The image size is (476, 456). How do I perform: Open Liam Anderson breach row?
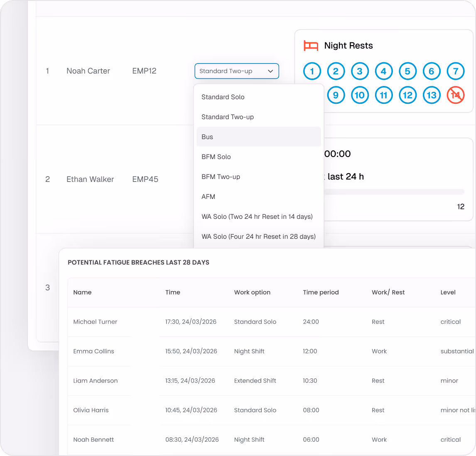coord(272,381)
